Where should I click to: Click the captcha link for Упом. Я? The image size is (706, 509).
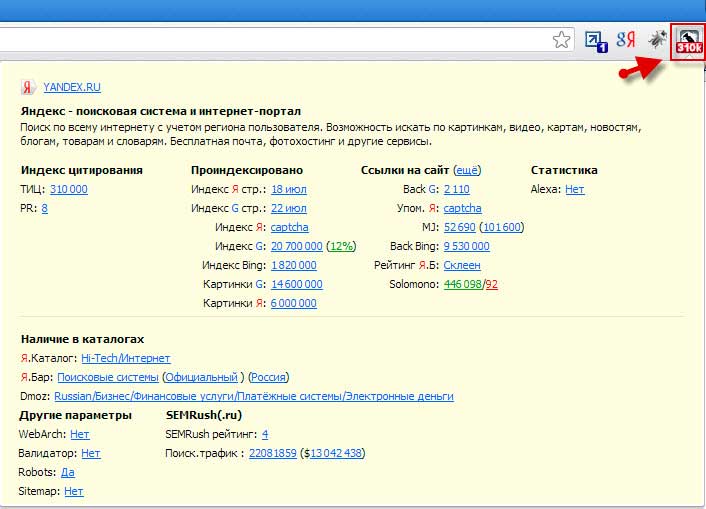[462, 208]
